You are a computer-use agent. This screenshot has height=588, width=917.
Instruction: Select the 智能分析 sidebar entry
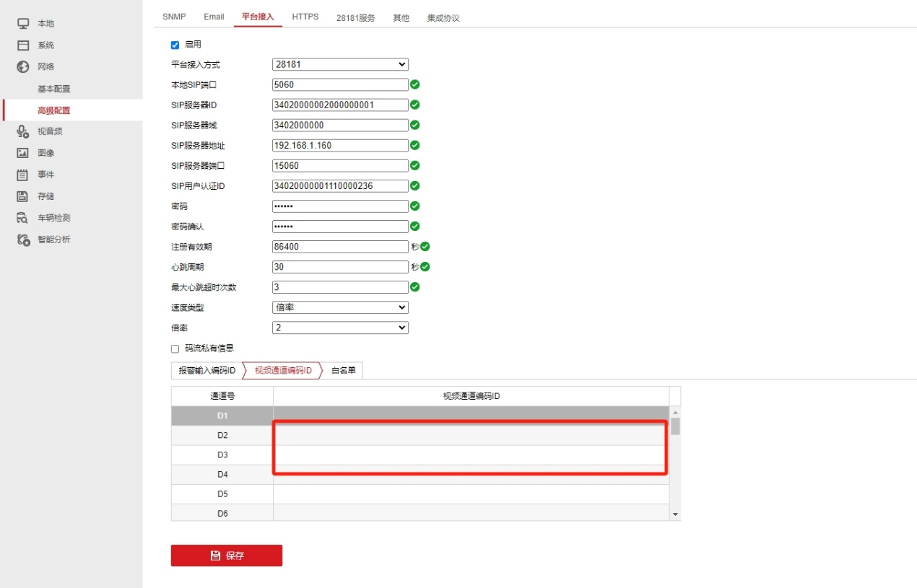coord(22,239)
